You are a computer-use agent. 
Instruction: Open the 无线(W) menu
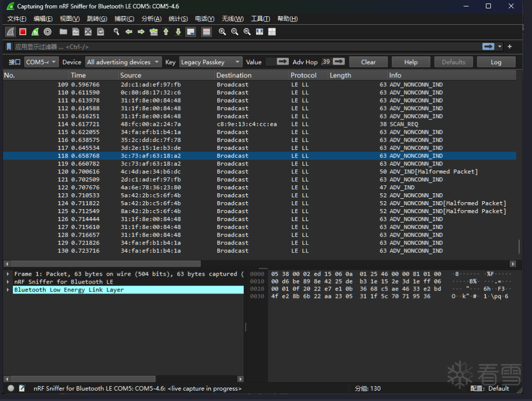(x=232, y=19)
